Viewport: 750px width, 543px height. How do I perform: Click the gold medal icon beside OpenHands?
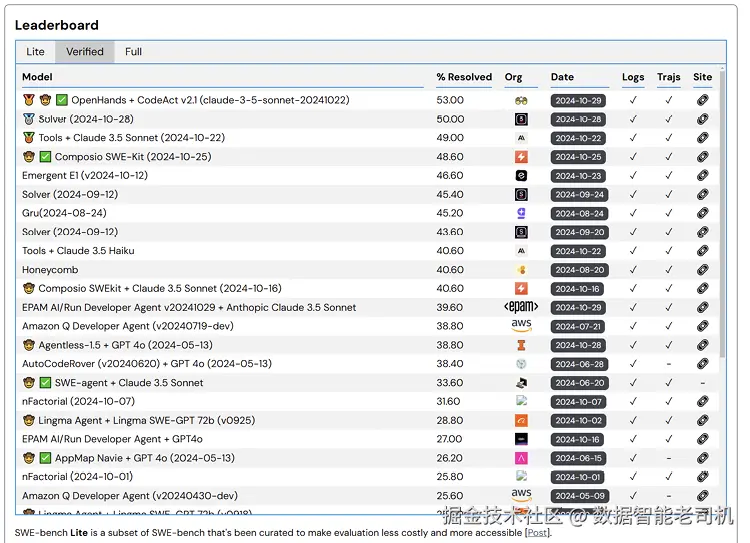coord(29,100)
